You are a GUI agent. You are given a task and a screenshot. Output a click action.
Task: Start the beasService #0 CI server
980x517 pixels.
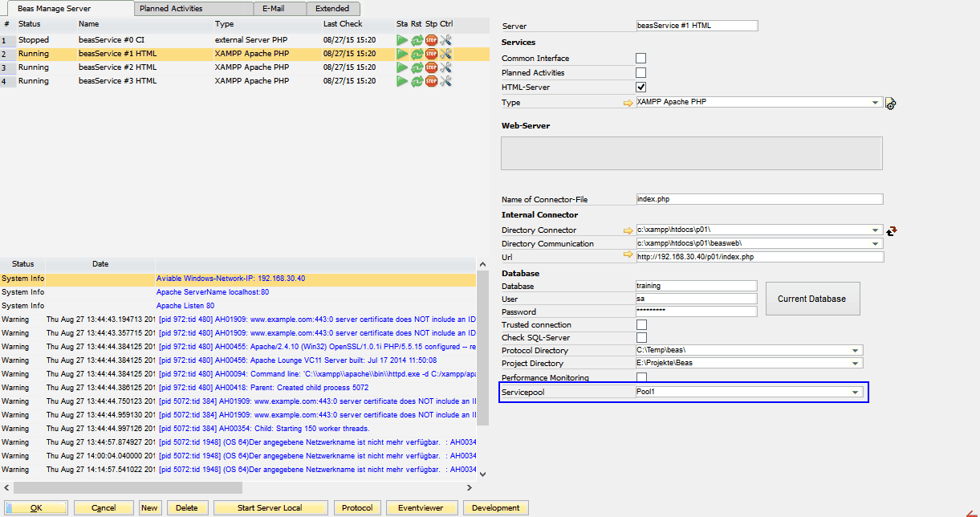pyautogui.click(x=402, y=40)
